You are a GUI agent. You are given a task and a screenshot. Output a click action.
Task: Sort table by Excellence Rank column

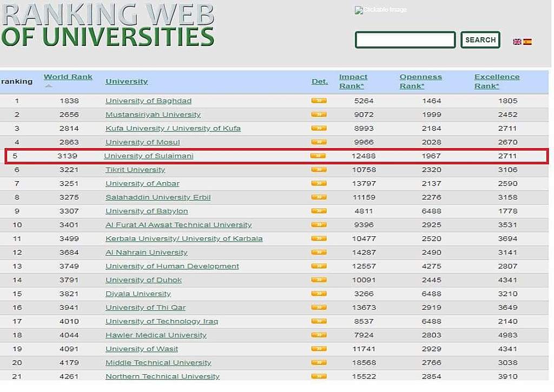[x=497, y=81]
